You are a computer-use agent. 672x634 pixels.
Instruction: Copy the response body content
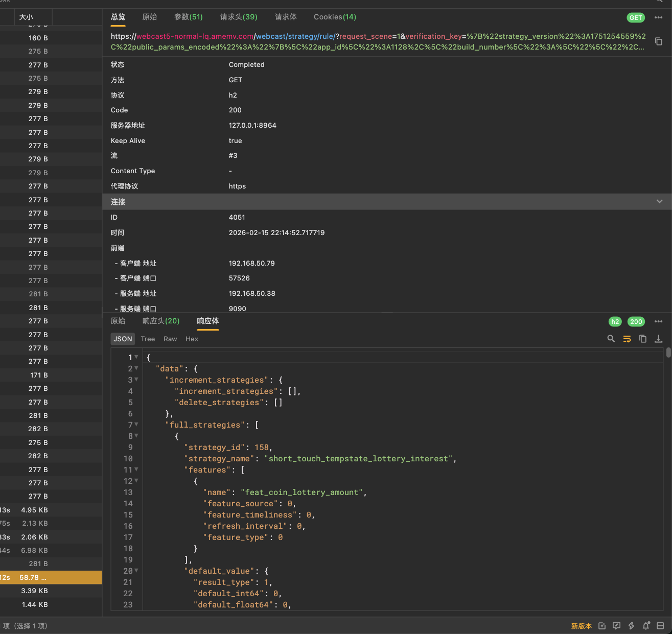[x=643, y=339]
